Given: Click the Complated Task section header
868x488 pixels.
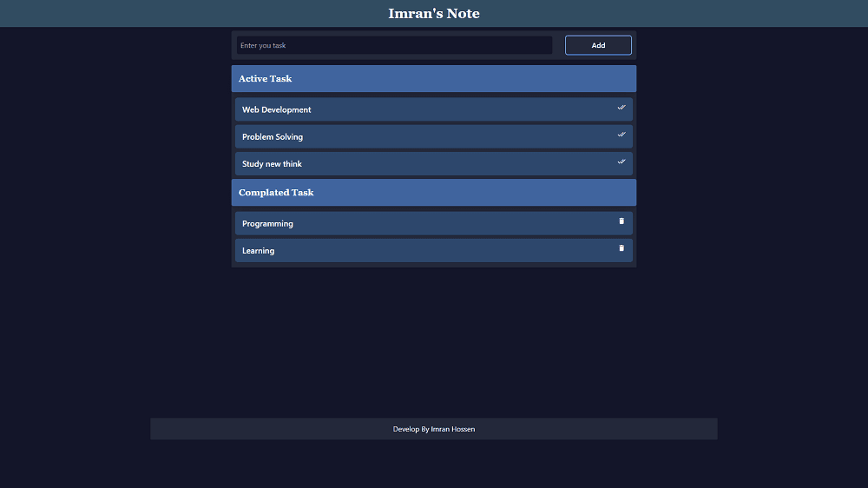Looking at the screenshot, I should point(276,193).
